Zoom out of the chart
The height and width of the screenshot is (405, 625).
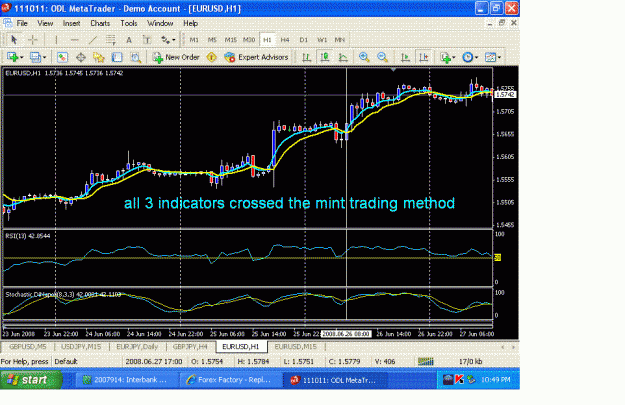(x=383, y=57)
